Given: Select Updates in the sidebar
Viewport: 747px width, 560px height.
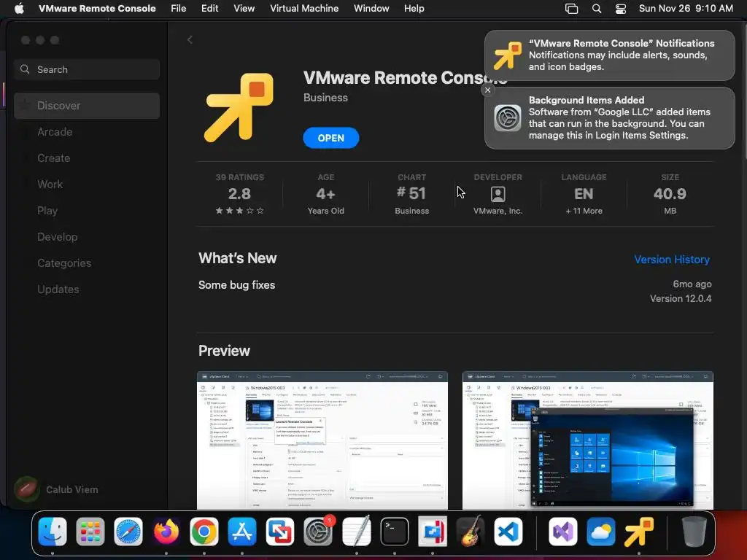Looking at the screenshot, I should click(87, 289).
